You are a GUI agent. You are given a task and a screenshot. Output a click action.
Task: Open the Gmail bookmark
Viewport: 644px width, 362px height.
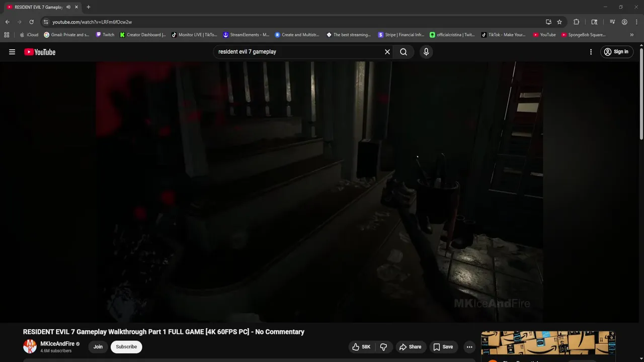tap(66, 35)
